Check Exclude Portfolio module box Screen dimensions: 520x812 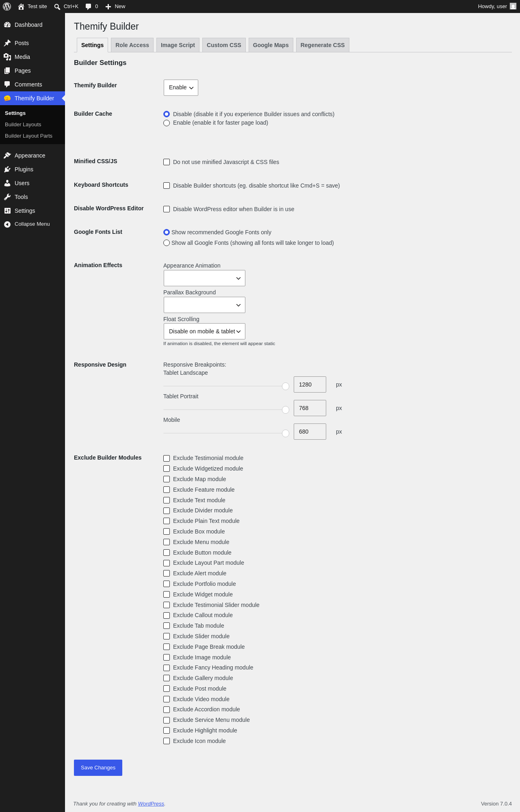point(167,584)
